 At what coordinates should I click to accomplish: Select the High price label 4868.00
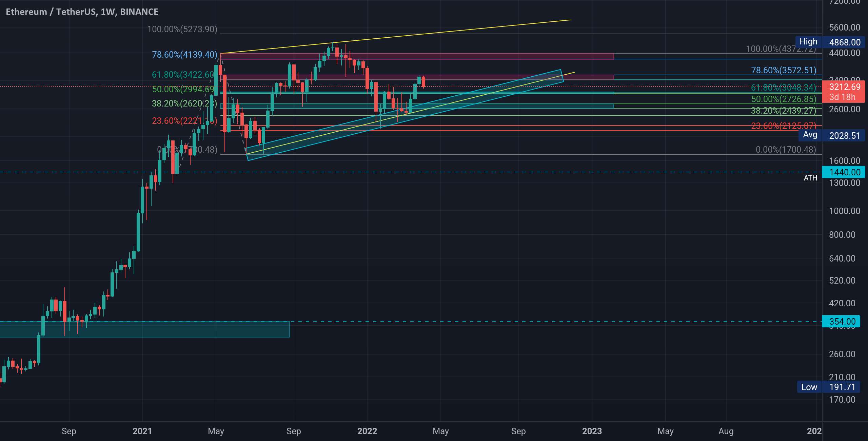845,42
